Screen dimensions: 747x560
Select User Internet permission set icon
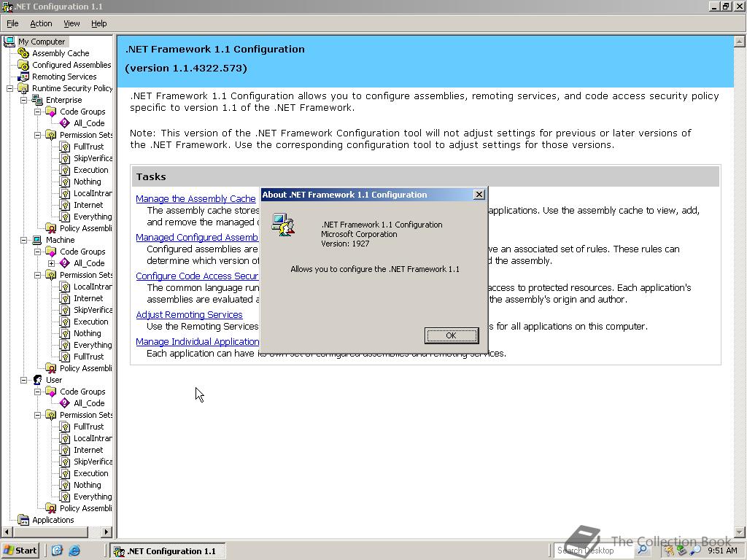tap(65, 450)
